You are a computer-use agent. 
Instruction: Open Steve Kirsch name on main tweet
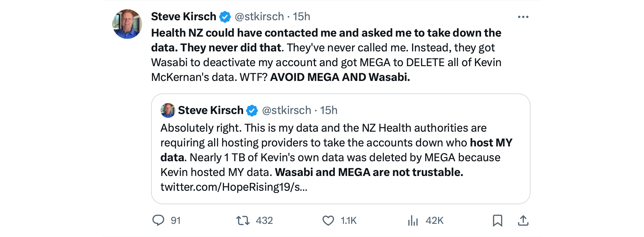(183, 16)
